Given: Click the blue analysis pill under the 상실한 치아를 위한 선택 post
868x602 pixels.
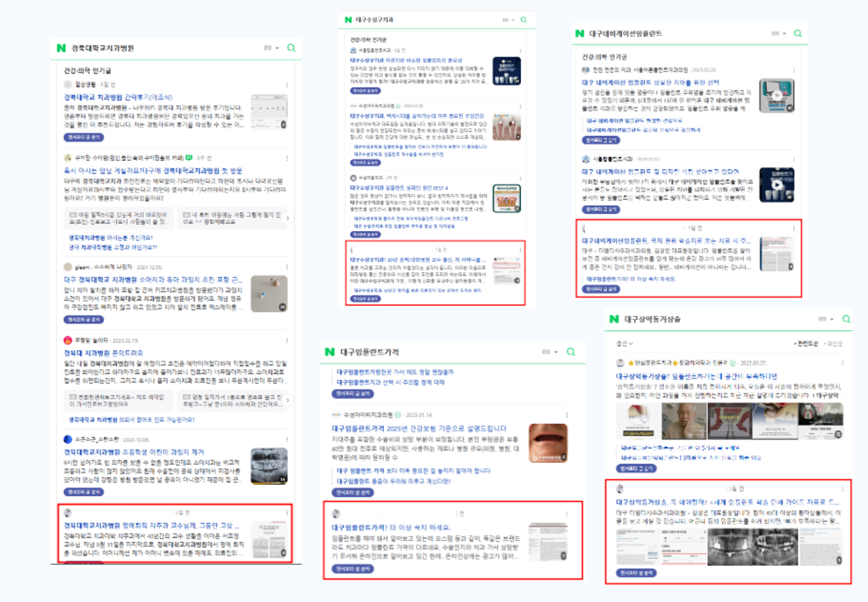Looking at the screenshot, I should [601, 140].
